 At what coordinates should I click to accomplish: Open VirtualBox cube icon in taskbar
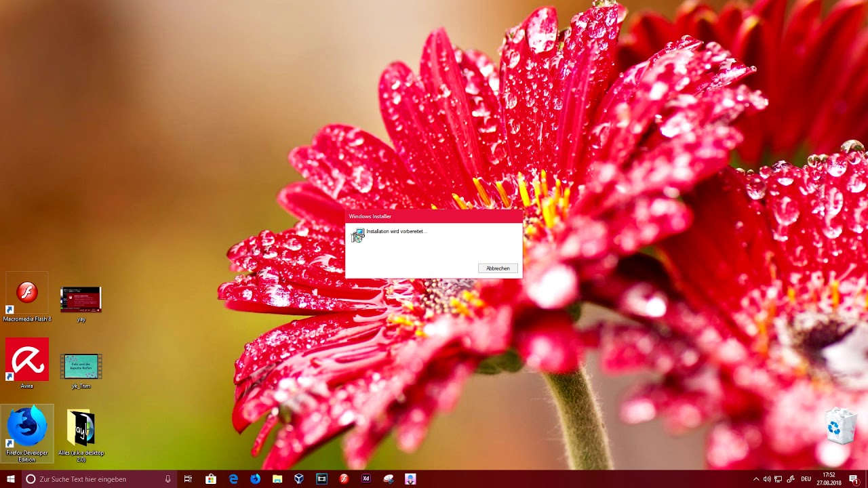tap(299, 479)
